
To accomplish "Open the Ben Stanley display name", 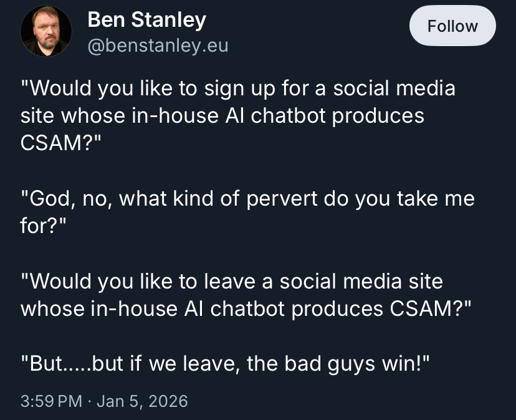I will point(146,20).
